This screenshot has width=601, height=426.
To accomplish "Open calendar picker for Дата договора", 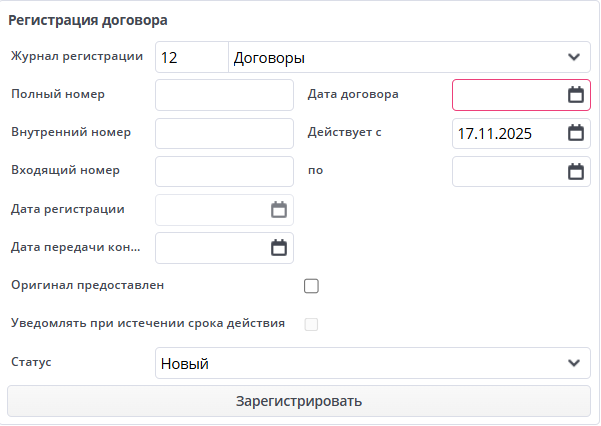I will pyautogui.click(x=575, y=95).
